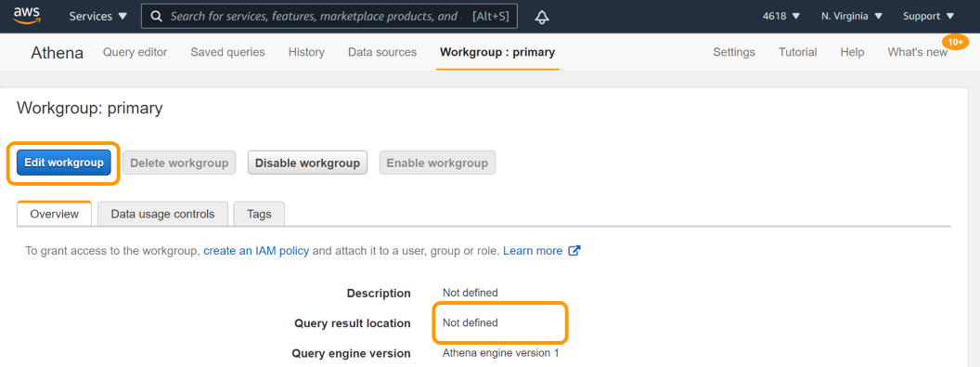Screen dimensions: 980x367
Task: Open the 4618 account dropdown
Action: point(781,16)
